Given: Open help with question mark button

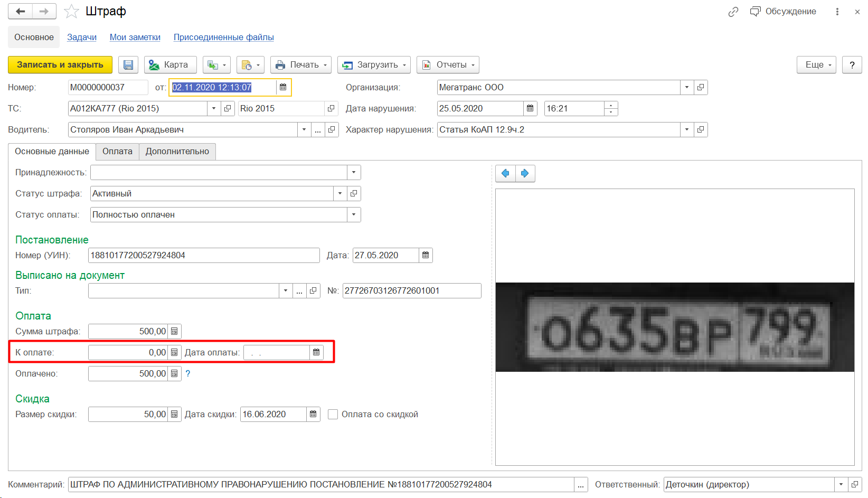Looking at the screenshot, I should (852, 65).
